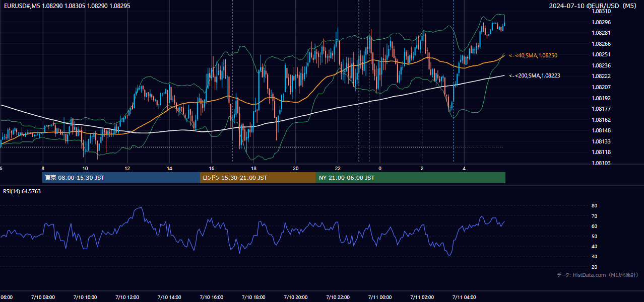Click hour tick 10 below price chart
The height and width of the screenshot is (302, 644).
(85, 168)
